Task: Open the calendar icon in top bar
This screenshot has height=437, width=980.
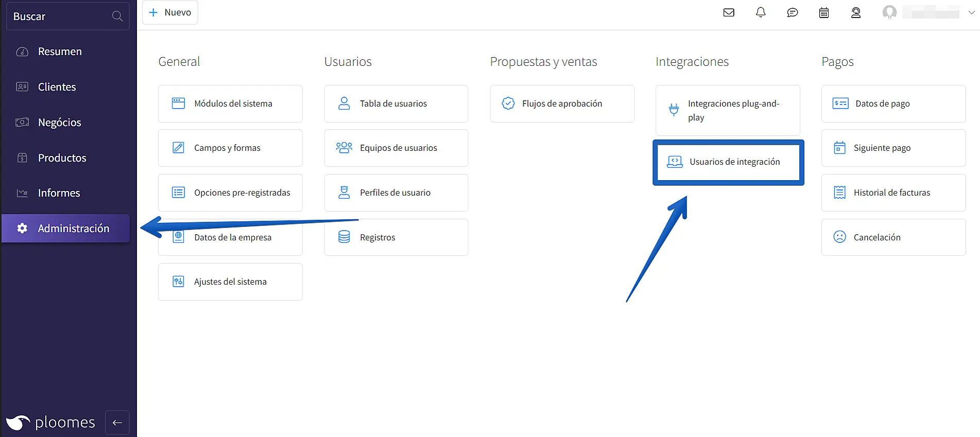Action: click(x=824, y=12)
